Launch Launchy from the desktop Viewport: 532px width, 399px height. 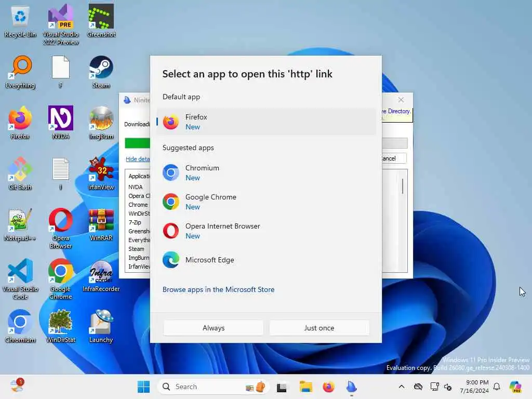pos(101,326)
